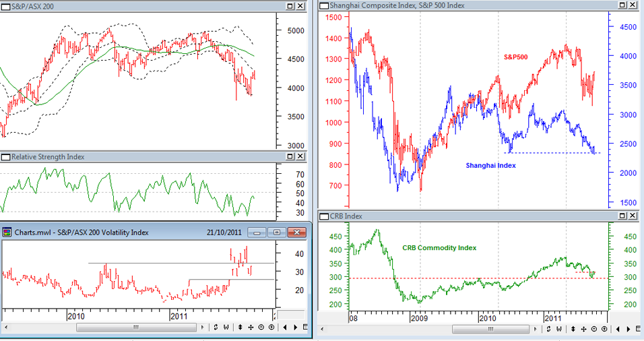Go to next using the right triangle in the CRB Index toolbar

click(629, 329)
